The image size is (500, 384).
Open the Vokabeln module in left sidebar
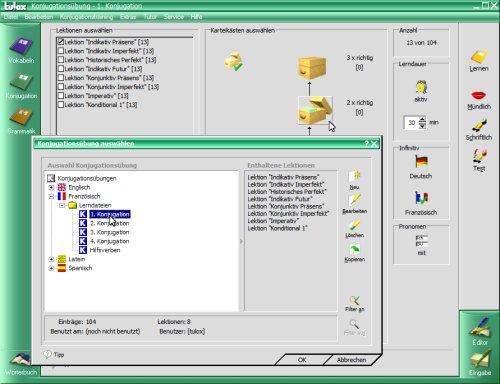(x=21, y=51)
